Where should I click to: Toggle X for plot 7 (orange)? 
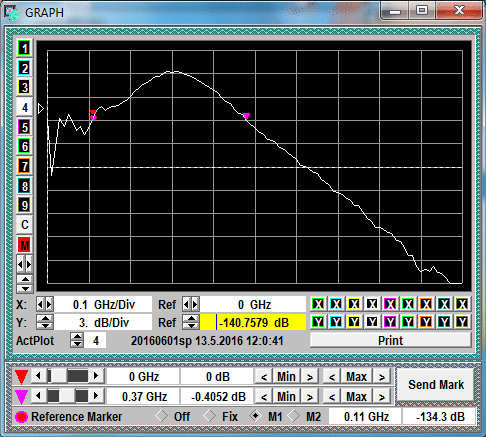point(426,304)
